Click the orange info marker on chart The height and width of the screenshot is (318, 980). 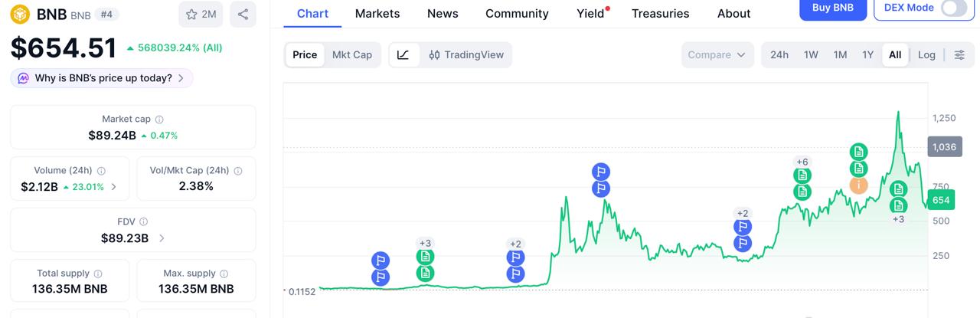pyautogui.click(x=859, y=185)
